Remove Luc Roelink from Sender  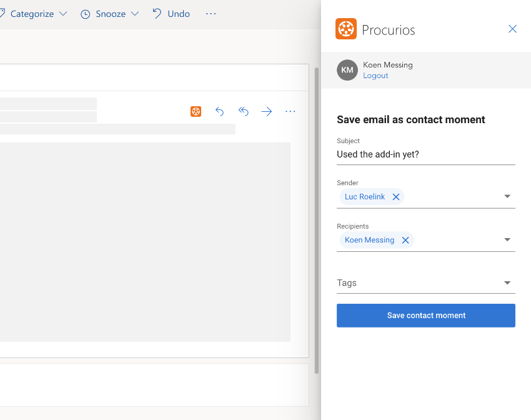[x=396, y=197]
